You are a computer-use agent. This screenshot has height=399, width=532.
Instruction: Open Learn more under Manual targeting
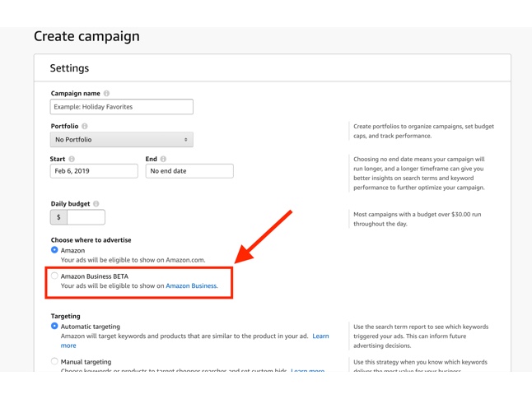click(307, 370)
